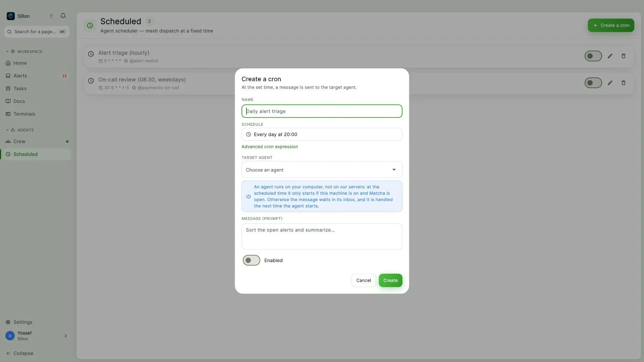The image size is (644, 362).
Task: Open the Choose an agent dropdown
Action: (x=322, y=170)
